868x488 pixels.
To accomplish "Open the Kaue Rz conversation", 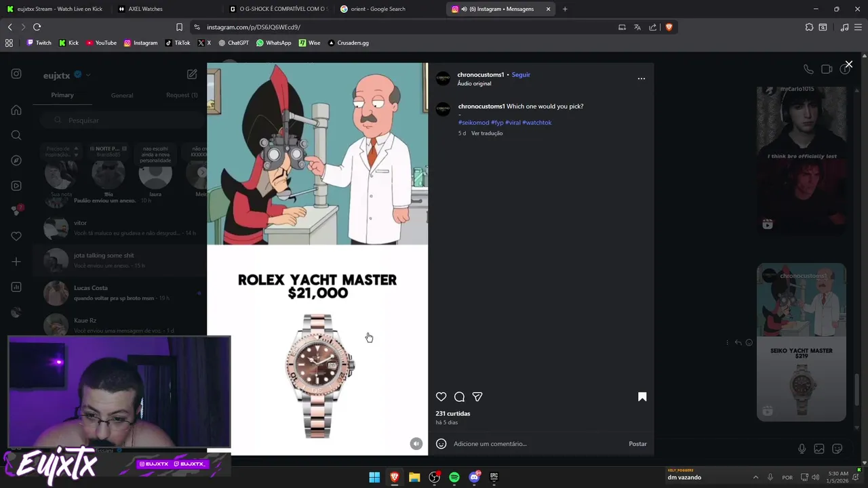I will (121, 324).
